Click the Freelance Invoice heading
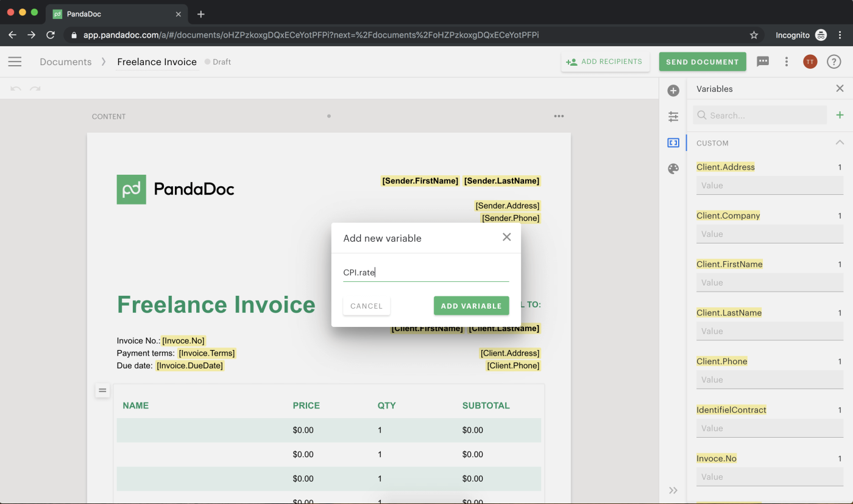The height and width of the screenshot is (504, 853). (216, 304)
